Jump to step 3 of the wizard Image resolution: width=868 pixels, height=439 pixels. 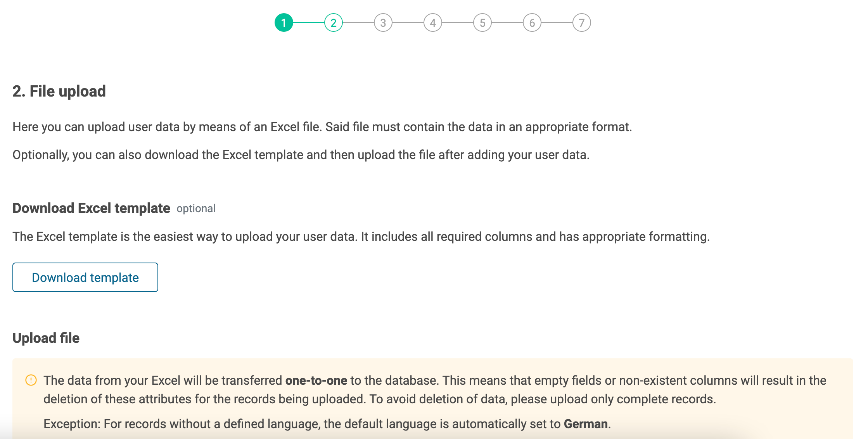click(383, 23)
